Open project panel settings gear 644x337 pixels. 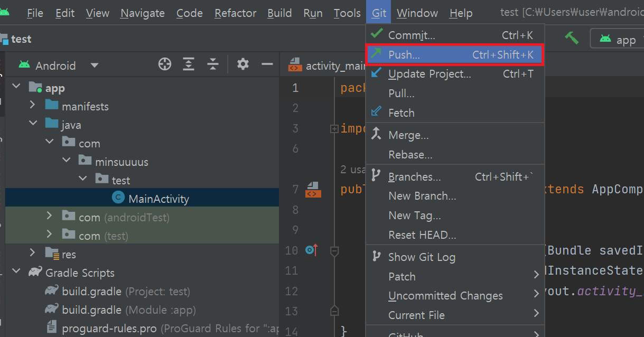242,64
